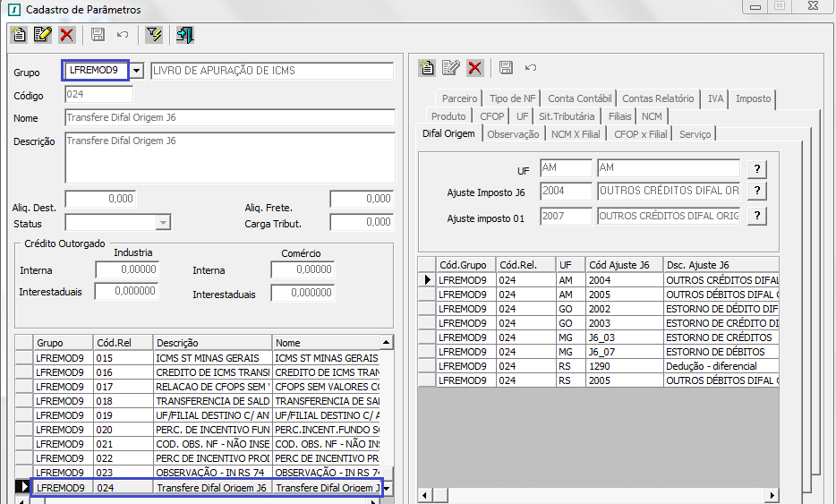Select the row with code 020 in left grid
The height and width of the screenshot is (504, 836).
106,430
